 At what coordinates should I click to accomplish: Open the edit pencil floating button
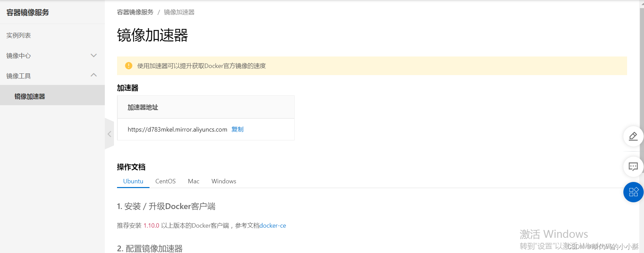click(633, 136)
